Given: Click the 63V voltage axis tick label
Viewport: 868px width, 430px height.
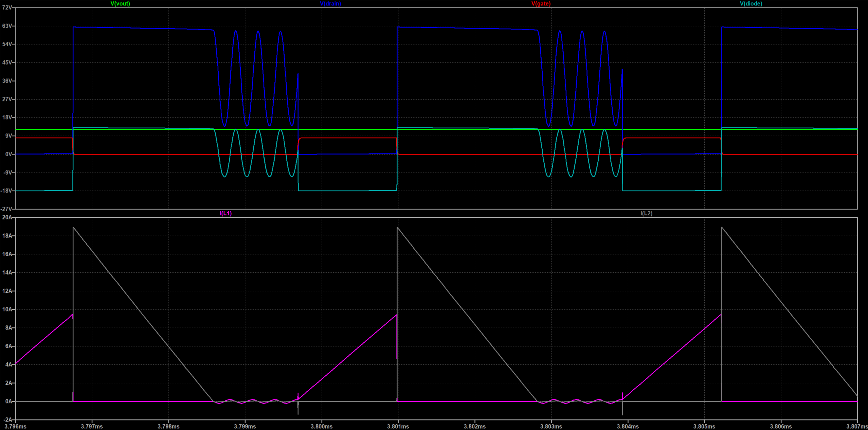Looking at the screenshot, I should 7,26.
